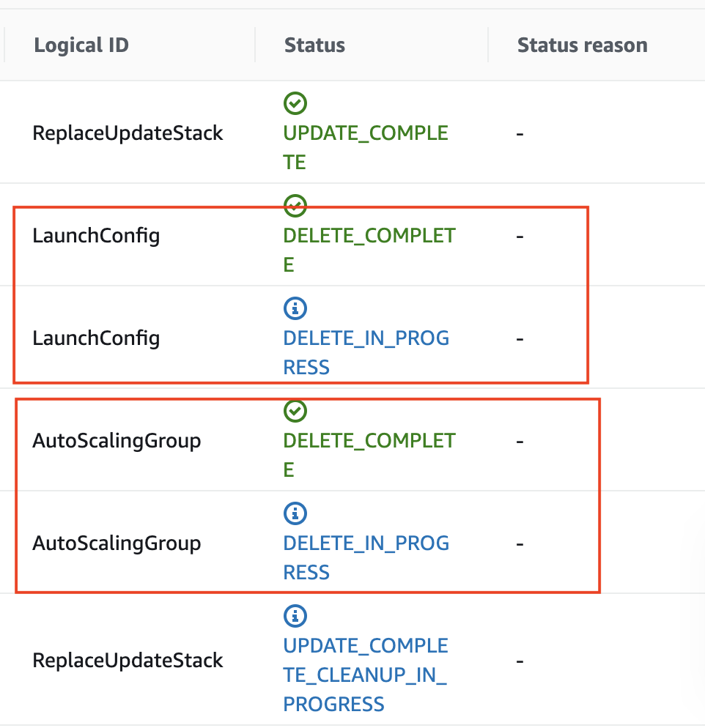Select the LaunchConfig row showing DELETE_IN_PROGRESS

pyautogui.click(x=352, y=338)
